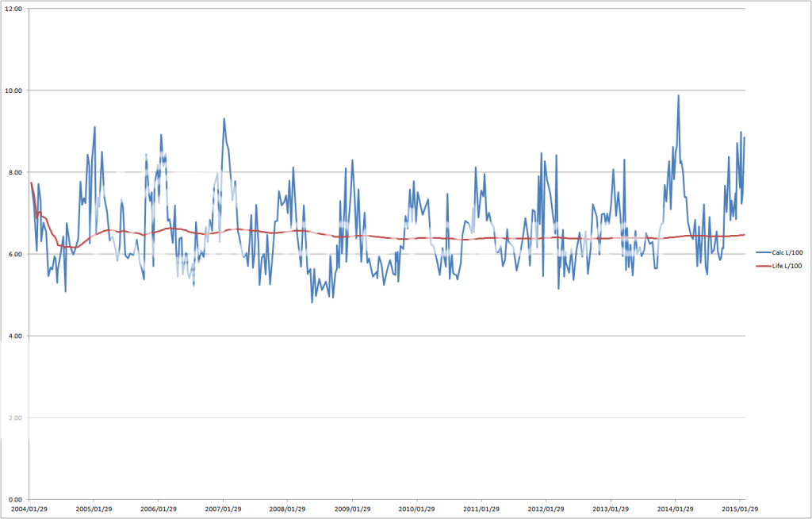Click the 2005/01/29 x-axis date label
The image size is (812, 519).
click(x=94, y=509)
